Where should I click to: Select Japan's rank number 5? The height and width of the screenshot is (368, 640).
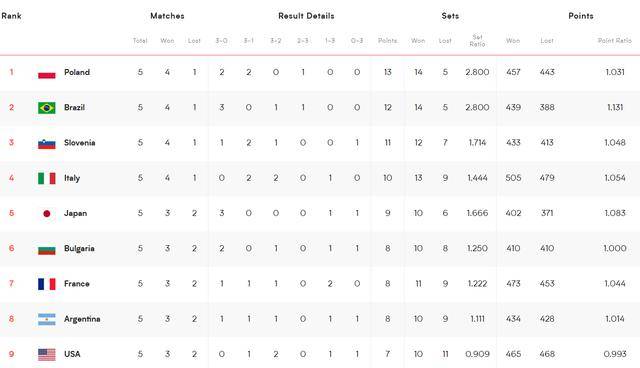click(11, 213)
